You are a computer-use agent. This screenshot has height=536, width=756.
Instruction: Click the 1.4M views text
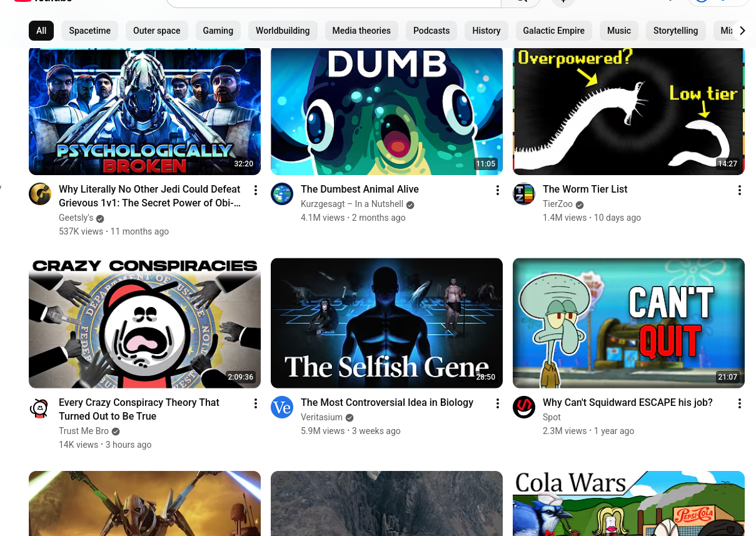(565, 218)
